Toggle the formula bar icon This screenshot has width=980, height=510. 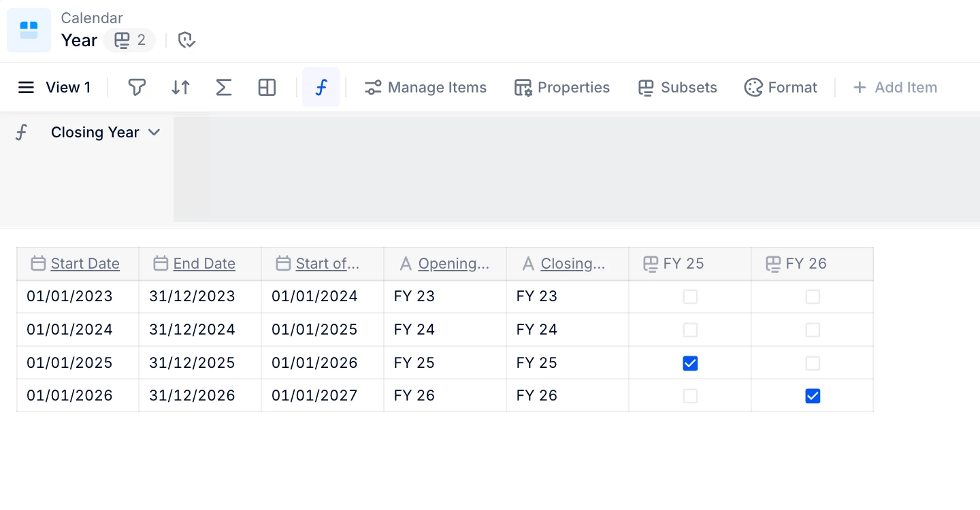[321, 88]
